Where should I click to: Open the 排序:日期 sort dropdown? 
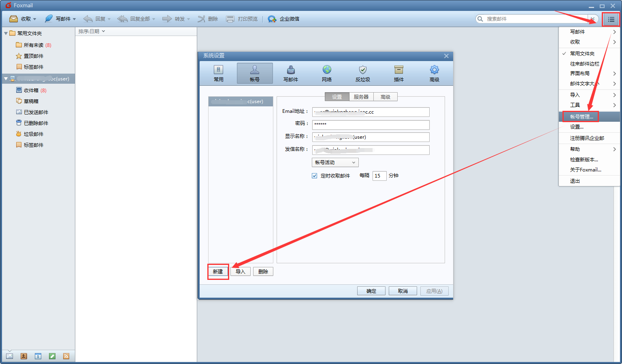pyautogui.click(x=92, y=32)
